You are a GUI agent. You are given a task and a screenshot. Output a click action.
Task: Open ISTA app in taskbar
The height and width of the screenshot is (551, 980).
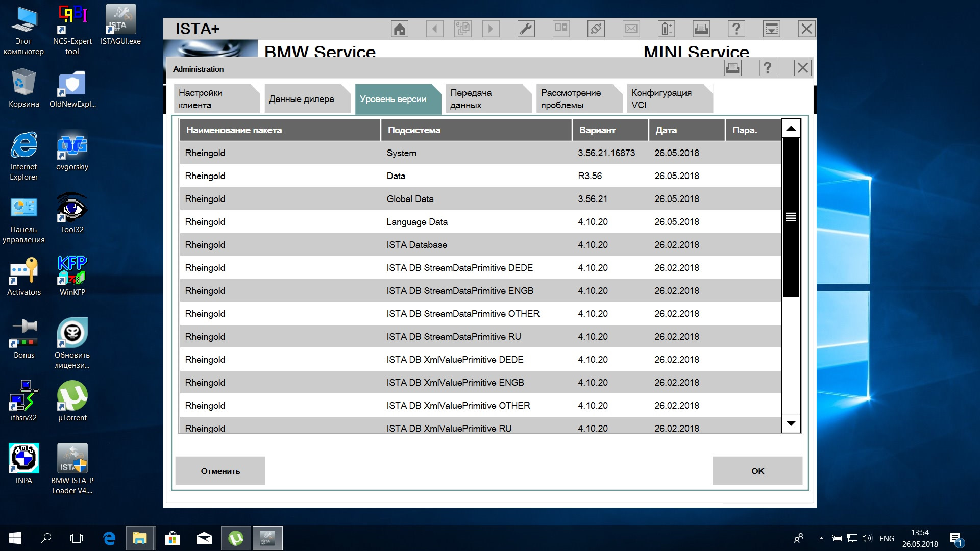[267, 538]
